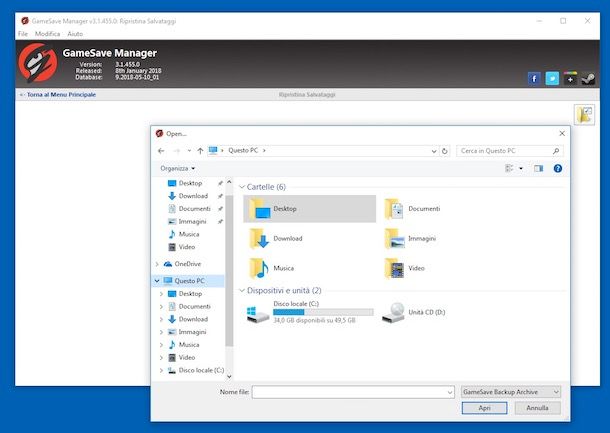Expand the OneDrive tree node
Image resolution: width=610 pixels, height=433 pixels.
[158, 264]
